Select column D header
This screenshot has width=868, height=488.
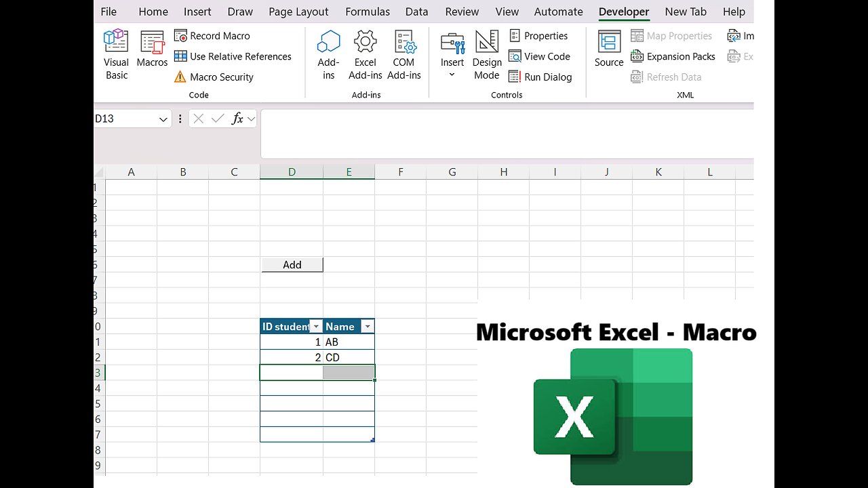pos(292,172)
